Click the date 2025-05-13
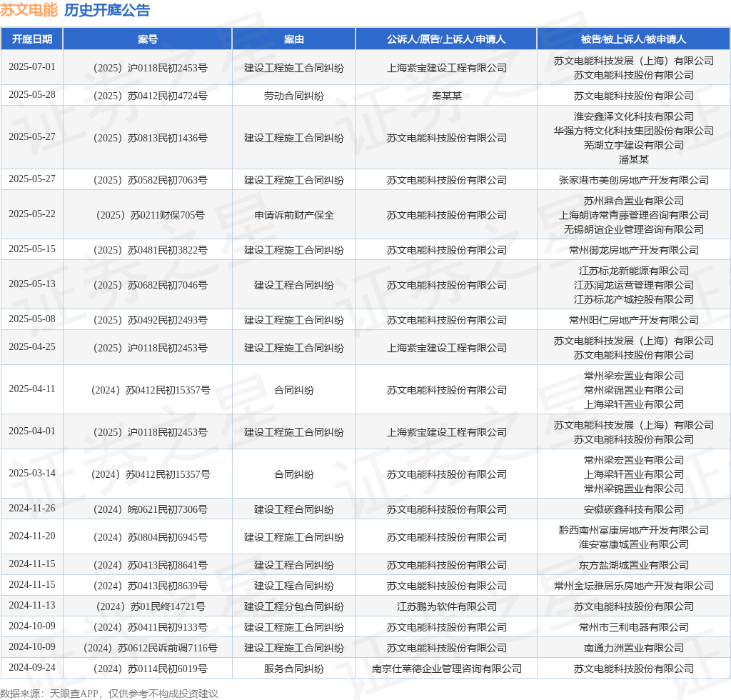Viewport: 731px width, 700px height. [31, 284]
